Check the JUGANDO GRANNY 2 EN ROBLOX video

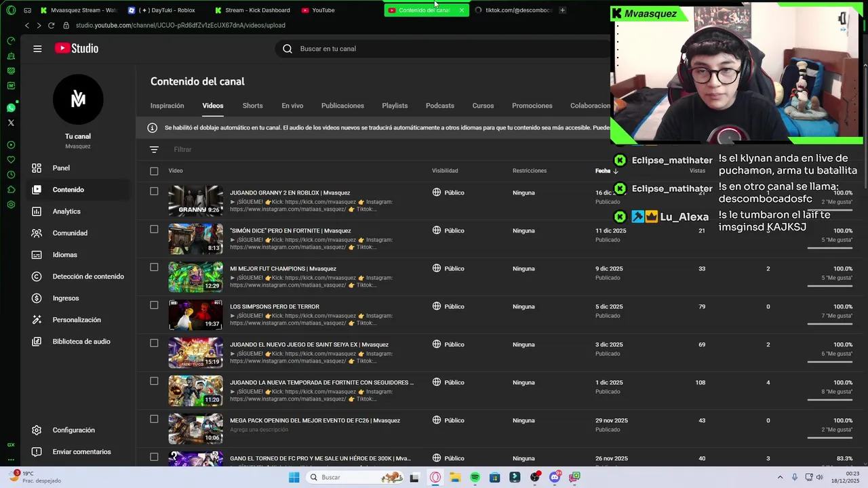[154, 192]
